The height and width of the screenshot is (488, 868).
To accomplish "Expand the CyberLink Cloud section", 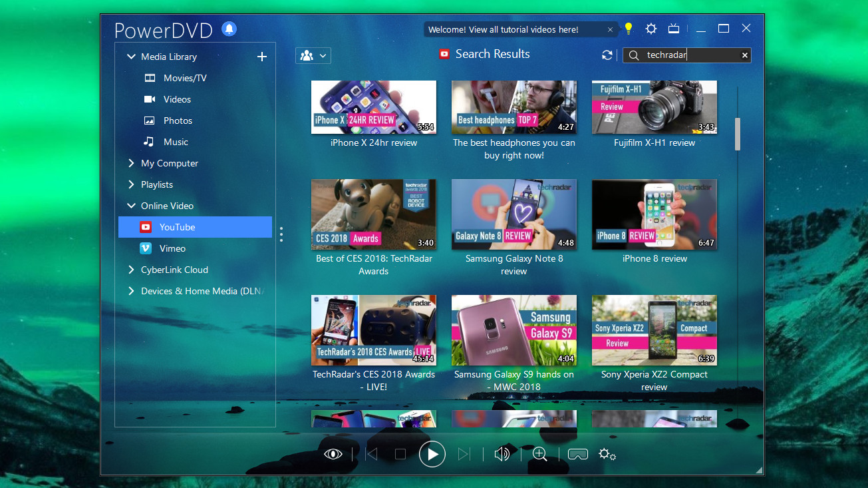I will tap(131, 270).
